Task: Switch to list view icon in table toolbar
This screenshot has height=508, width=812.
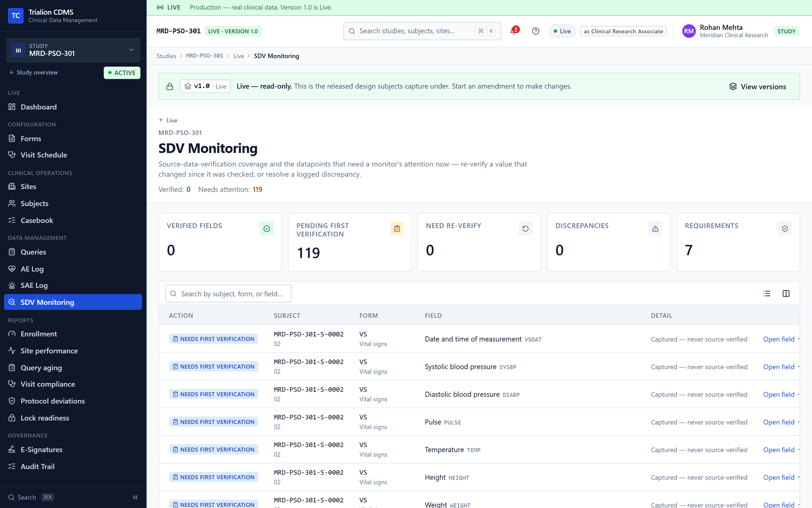Action: 767,293
